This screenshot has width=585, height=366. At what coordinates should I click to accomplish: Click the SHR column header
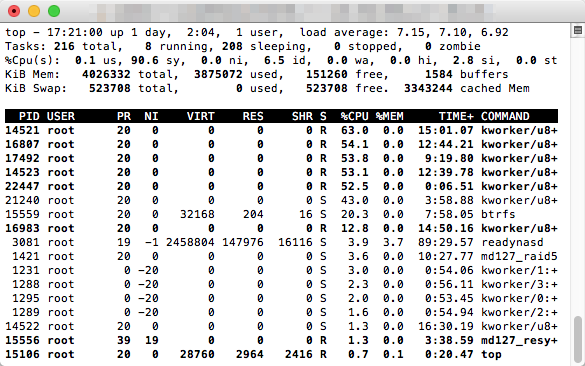click(x=302, y=116)
